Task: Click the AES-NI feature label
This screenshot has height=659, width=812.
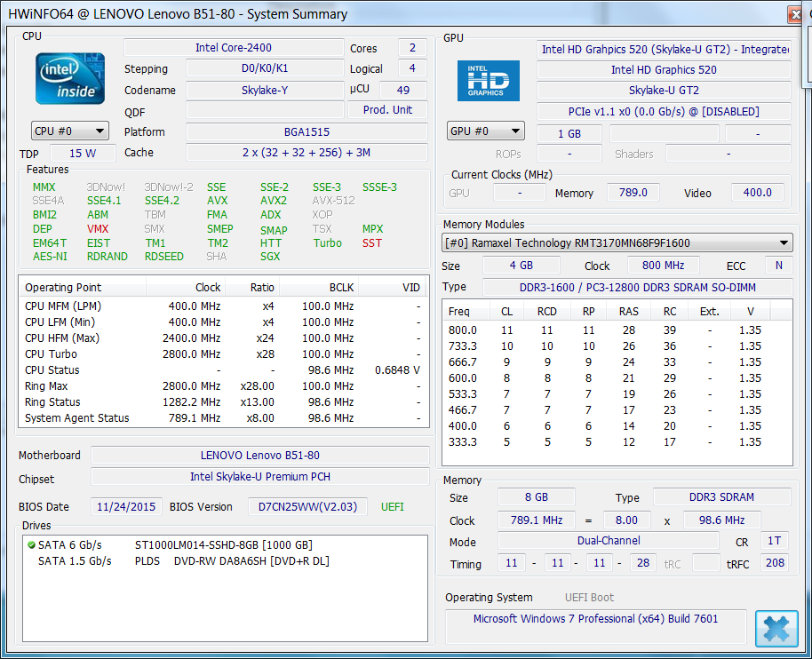Action: (x=51, y=257)
